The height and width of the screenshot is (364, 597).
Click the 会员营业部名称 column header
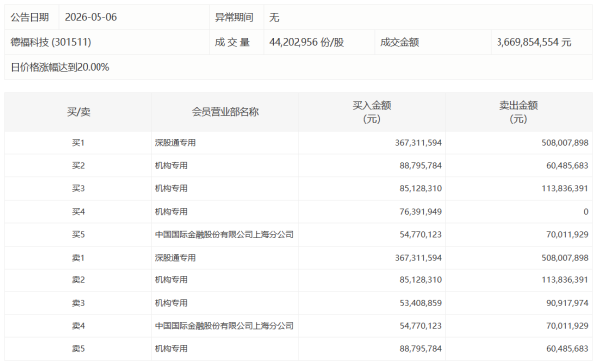click(225, 112)
